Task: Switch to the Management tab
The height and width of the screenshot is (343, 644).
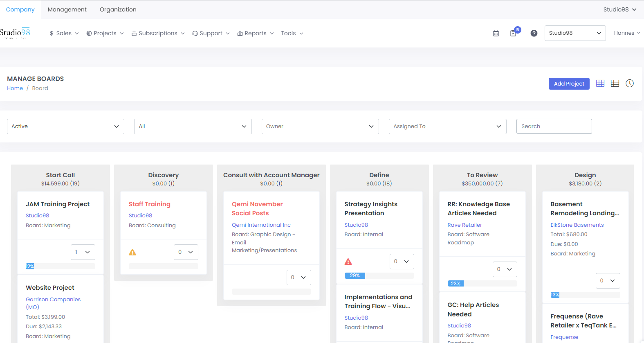Action: (67, 9)
